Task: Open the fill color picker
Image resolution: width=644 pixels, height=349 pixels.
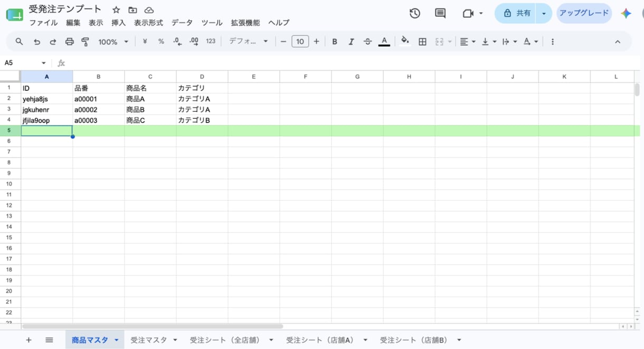Action: pos(405,42)
